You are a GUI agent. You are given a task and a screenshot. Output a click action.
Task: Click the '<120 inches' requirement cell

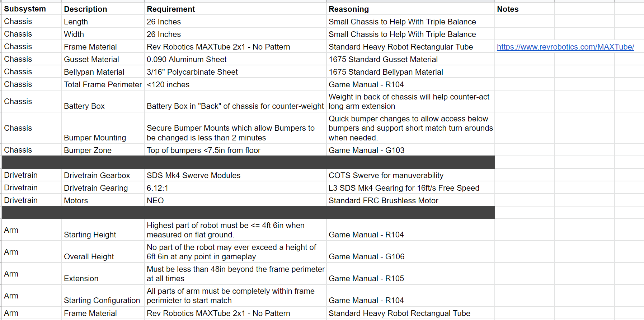click(x=235, y=84)
